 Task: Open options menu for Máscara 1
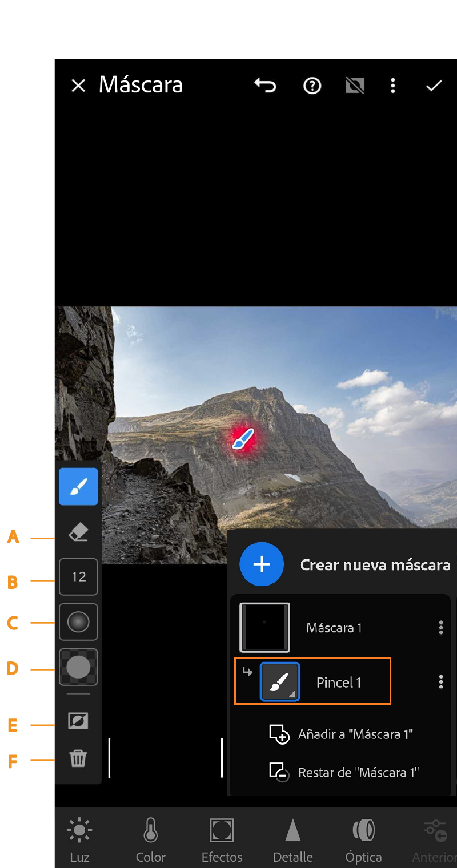click(x=440, y=628)
